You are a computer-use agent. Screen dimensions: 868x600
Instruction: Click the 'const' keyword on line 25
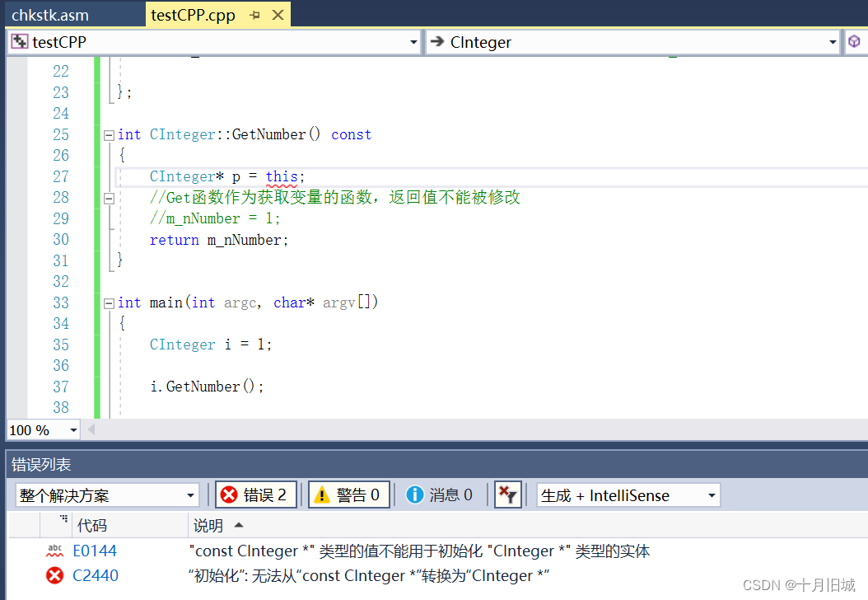point(351,134)
